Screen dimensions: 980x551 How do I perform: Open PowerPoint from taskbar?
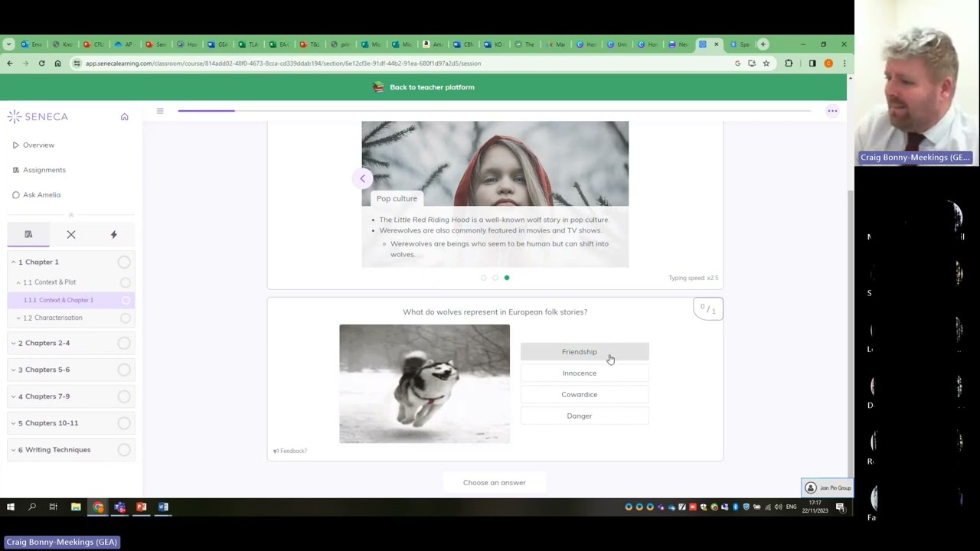pos(141,507)
